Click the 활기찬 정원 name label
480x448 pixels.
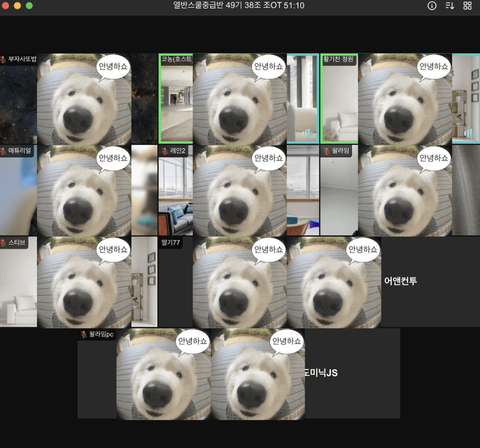[x=338, y=59]
